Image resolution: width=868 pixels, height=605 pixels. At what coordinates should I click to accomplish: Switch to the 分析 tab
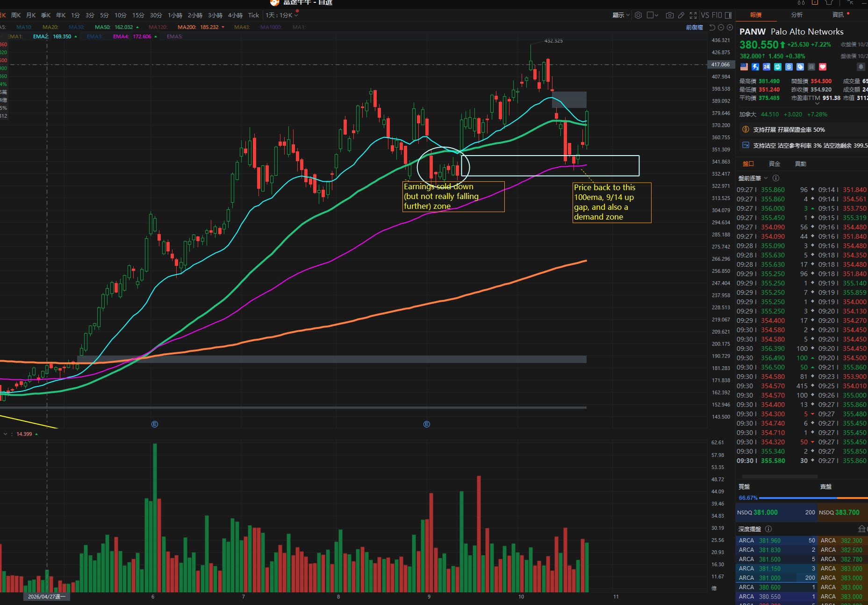tap(797, 15)
